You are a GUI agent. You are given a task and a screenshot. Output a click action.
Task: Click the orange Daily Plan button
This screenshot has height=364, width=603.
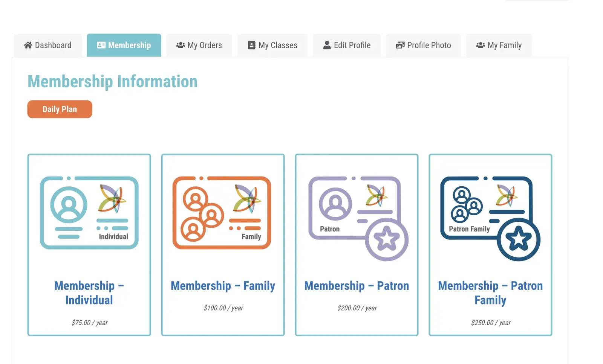click(x=60, y=109)
